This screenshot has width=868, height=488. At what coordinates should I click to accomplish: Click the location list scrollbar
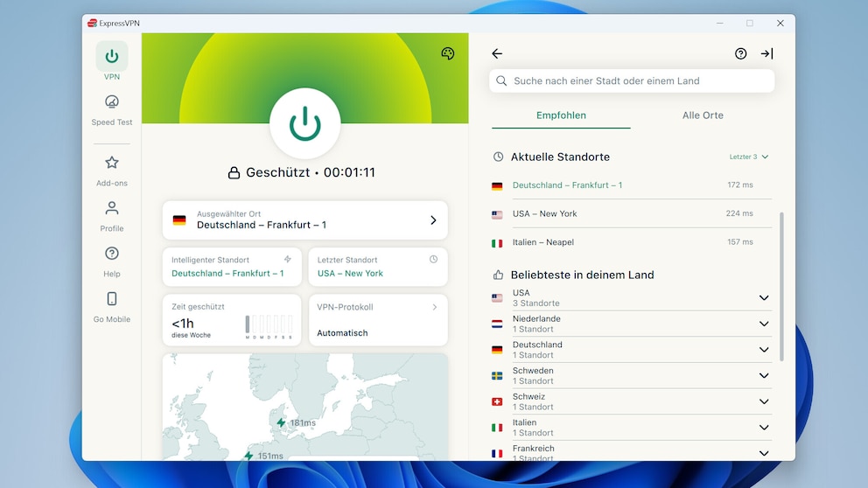pyautogui.click(x=781, y=287)
